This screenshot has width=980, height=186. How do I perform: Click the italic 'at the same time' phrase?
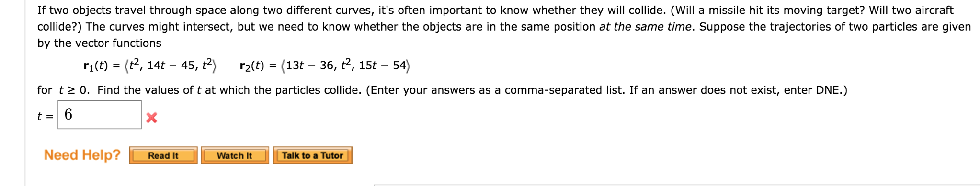click(646, 27)
